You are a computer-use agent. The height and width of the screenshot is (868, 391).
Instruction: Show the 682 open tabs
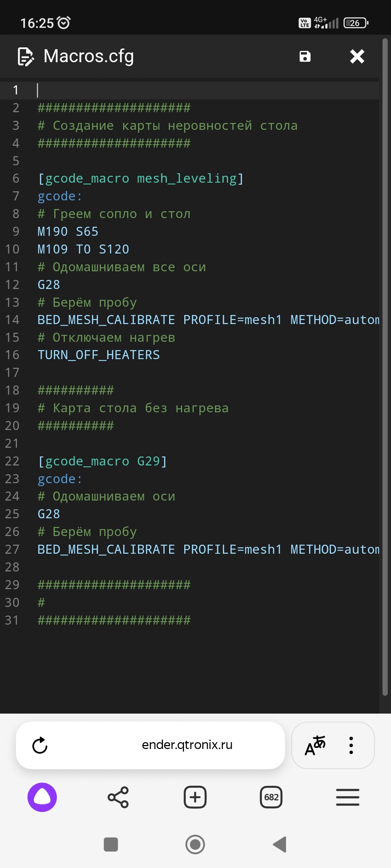(271, 797)
